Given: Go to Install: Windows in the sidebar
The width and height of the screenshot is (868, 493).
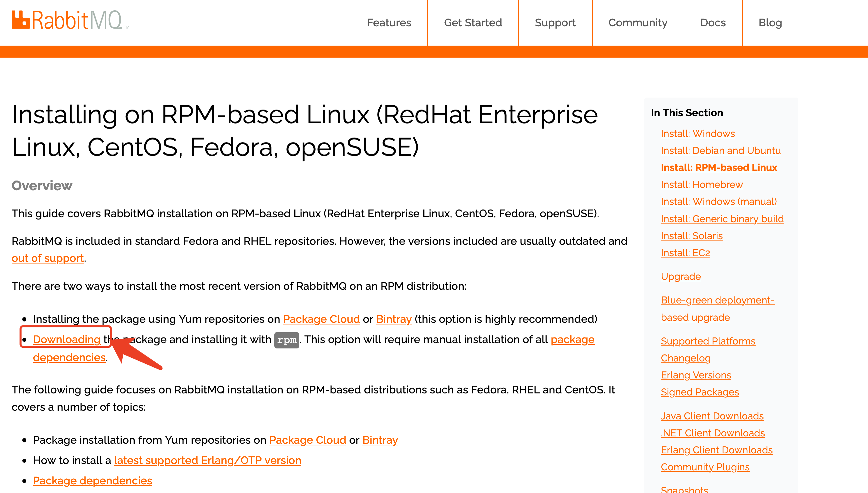Looking at the screenshot, I should click(698, 134).
